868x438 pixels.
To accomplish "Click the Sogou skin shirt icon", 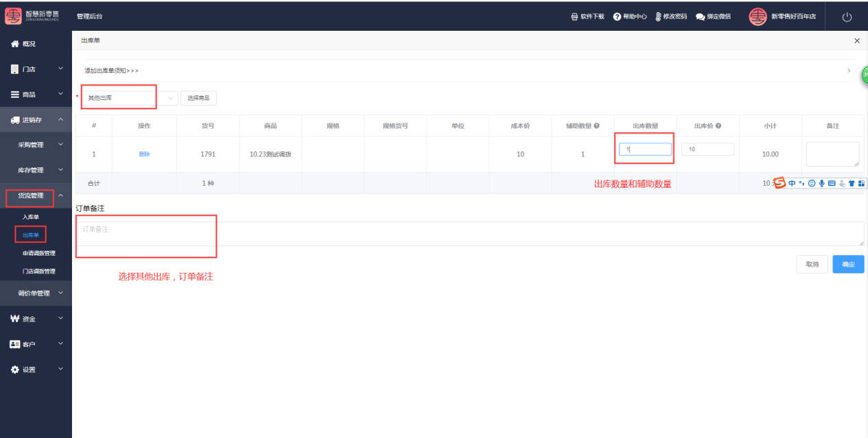I will 852,183.
